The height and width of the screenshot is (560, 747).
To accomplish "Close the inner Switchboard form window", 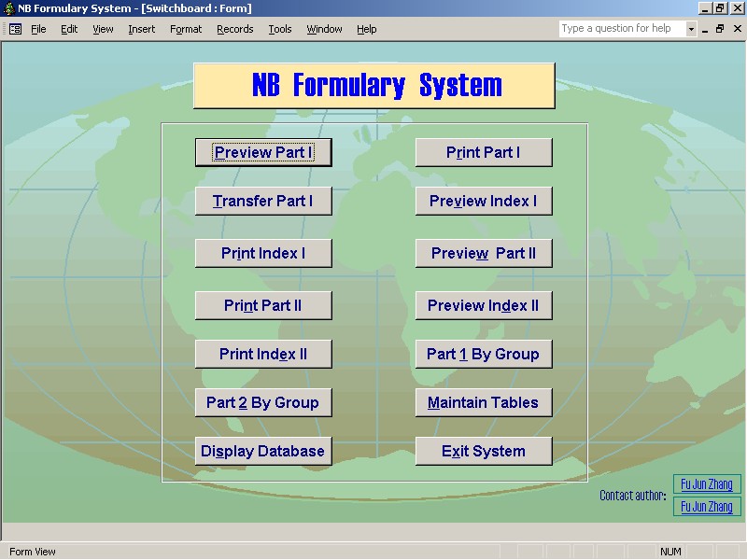I will pyautogui.click(x=737, y=29).
